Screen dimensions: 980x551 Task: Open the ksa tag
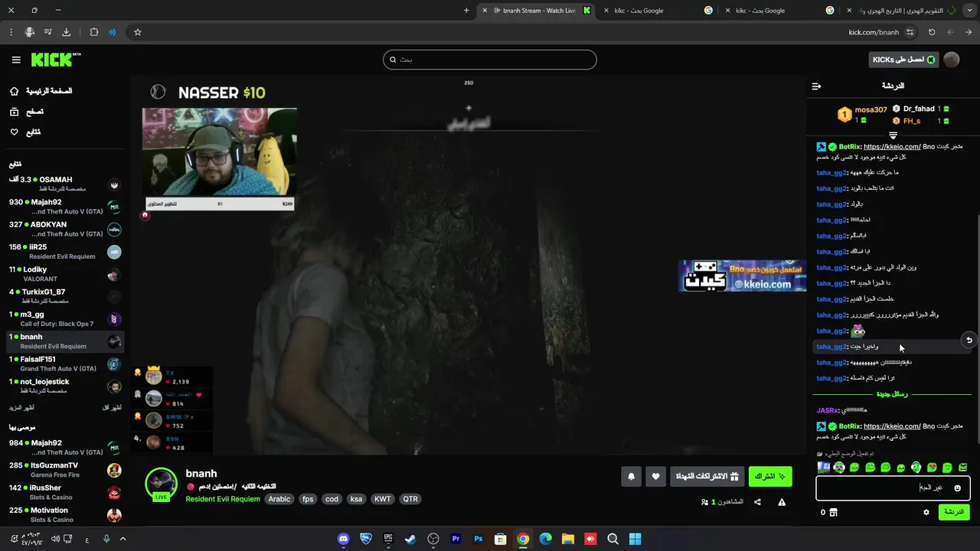pyautogui.click(x=356, y=499)
